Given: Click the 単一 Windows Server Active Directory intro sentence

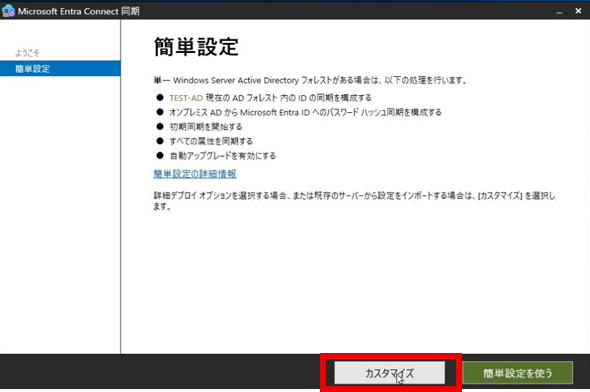Looking at the screenshot, I should point(310,80).
